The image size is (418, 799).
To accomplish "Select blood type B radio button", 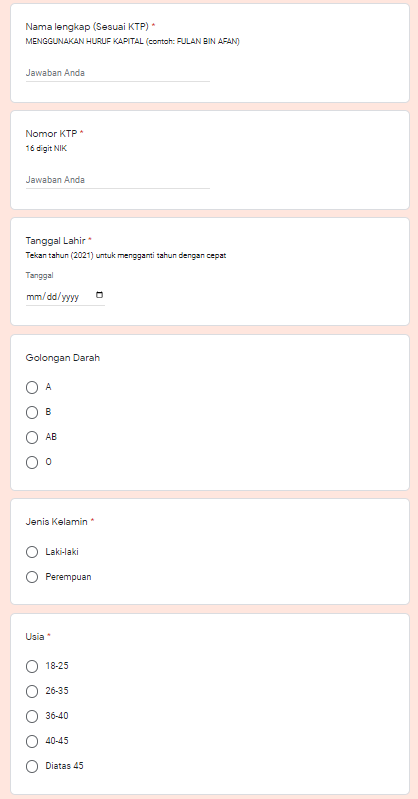I will [32, 412].
